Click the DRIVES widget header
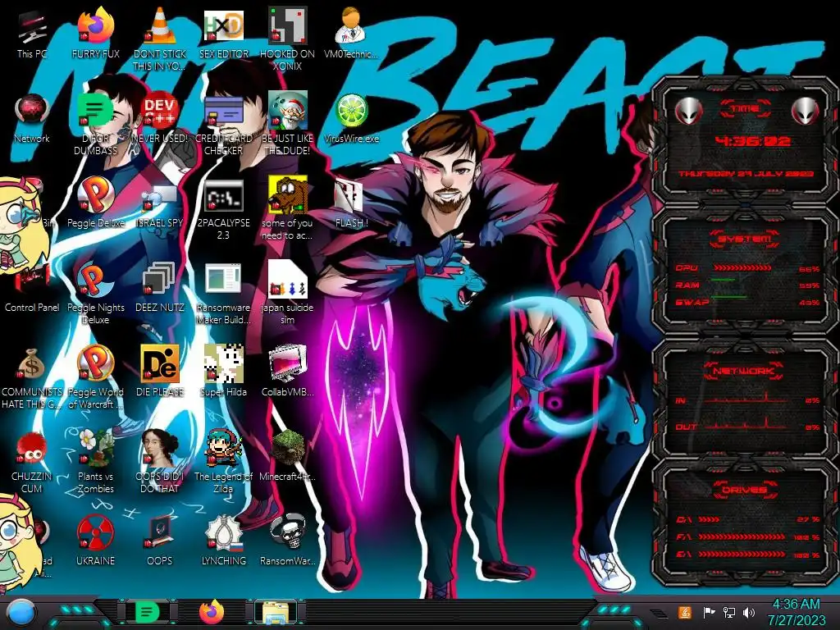This screenshot has height=630, width=840. click(745, 490)
